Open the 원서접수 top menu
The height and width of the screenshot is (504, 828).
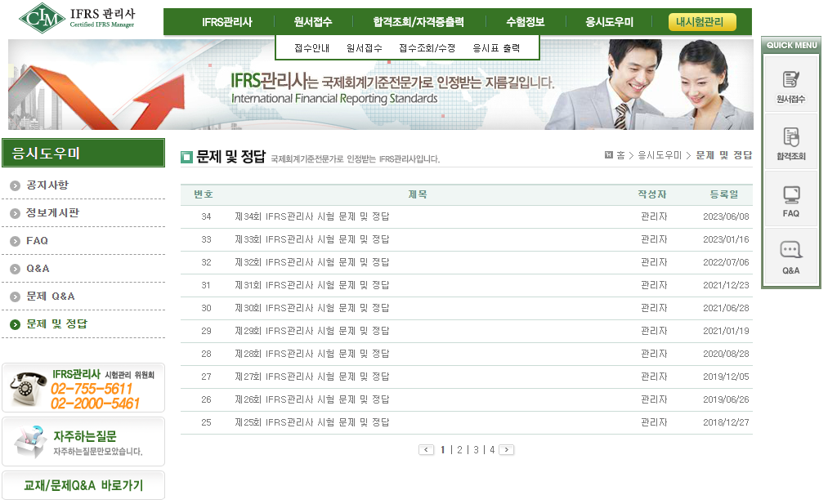[x=313, y=22]
